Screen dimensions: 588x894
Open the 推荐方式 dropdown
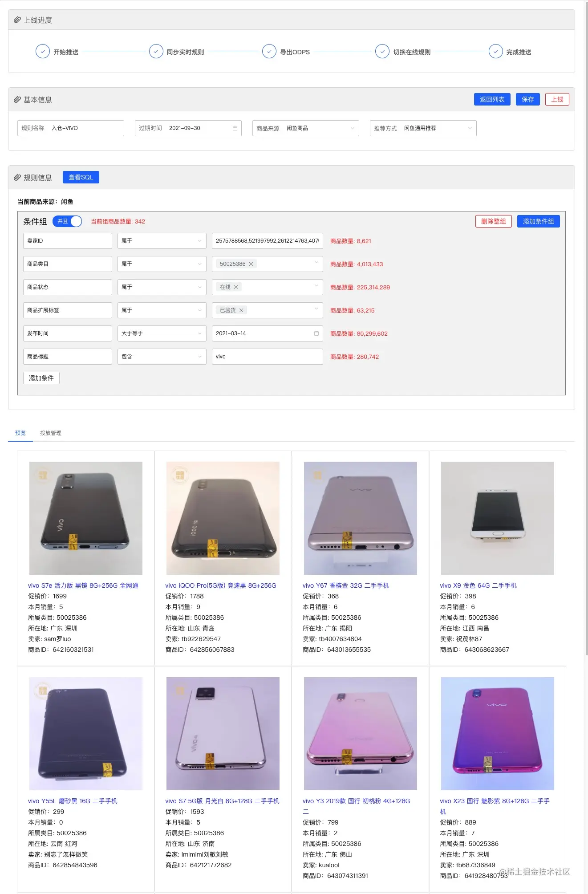pyautogui.click(x=423, y=128)
